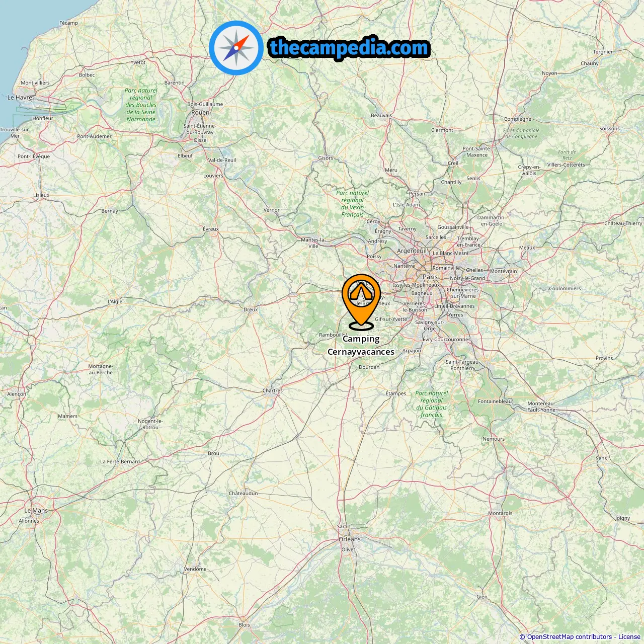This screenshot has width=644, height=644.
Task: Click the Compiègne town label
Action: (518, 119)
